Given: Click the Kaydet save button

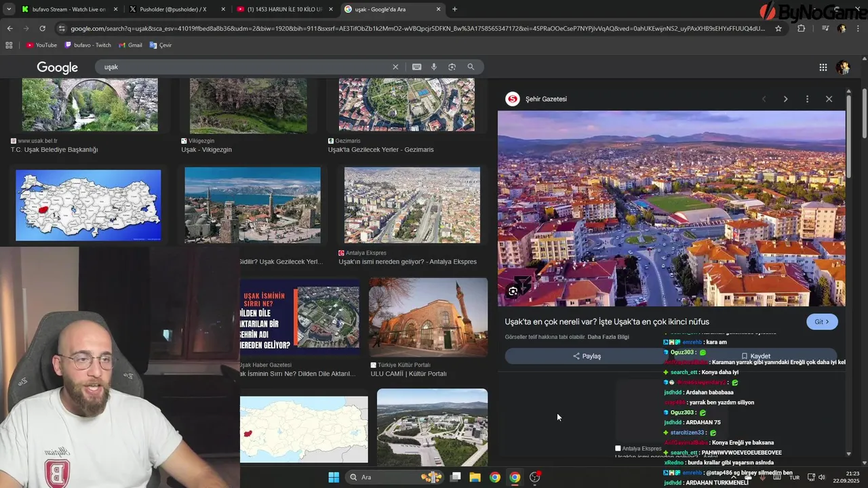Looking at the screenshot, I should click(755, 356).
